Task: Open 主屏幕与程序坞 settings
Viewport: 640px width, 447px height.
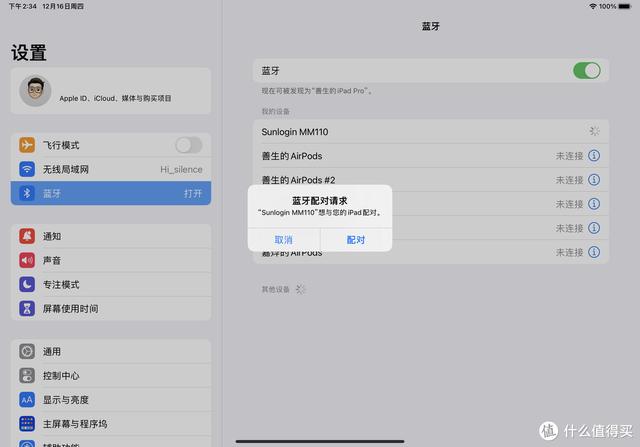Action: point(111,424)
